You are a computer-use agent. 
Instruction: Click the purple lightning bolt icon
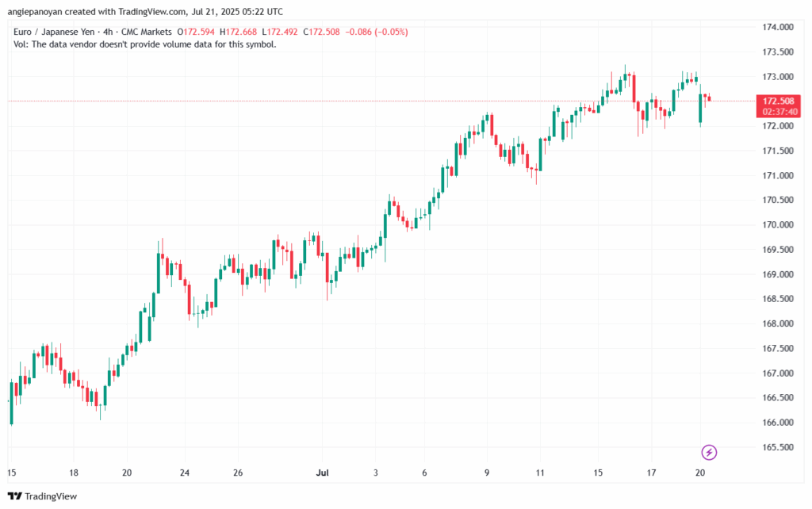[710, 452]
